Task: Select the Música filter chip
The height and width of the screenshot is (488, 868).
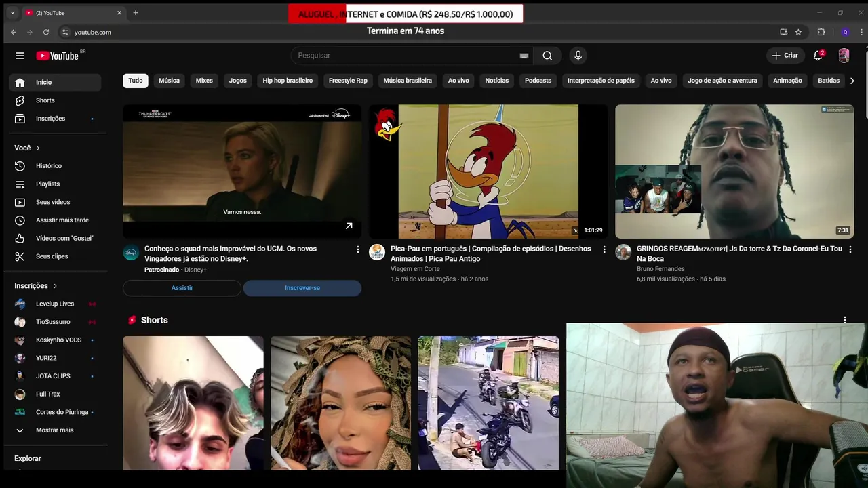Action: [169, 81]
